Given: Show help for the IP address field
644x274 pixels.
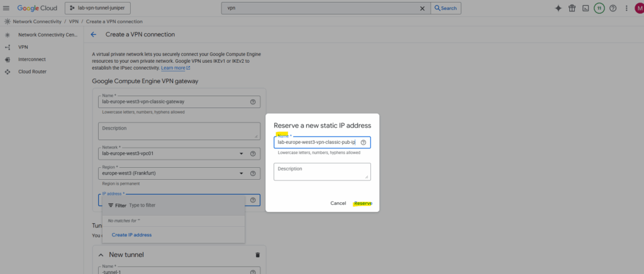Looking at the screenshot, I should tap(253, 200).
